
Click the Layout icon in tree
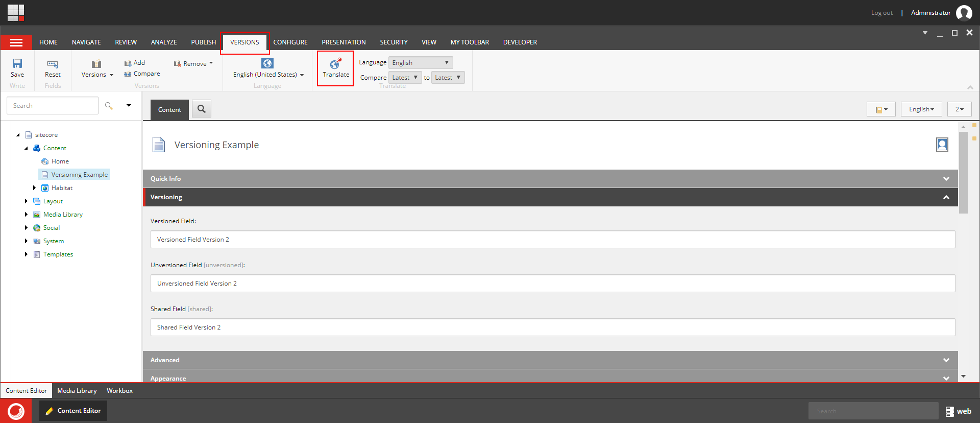tap(37, 201)
